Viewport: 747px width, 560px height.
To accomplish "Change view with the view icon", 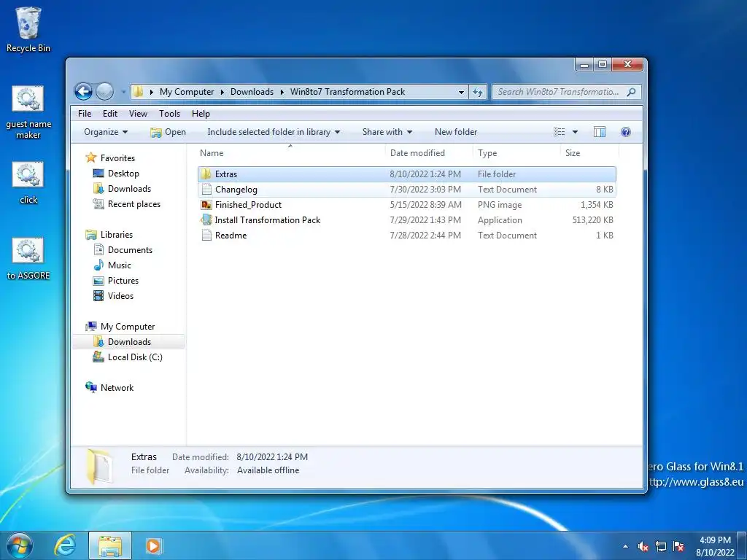I will (560, 132).
